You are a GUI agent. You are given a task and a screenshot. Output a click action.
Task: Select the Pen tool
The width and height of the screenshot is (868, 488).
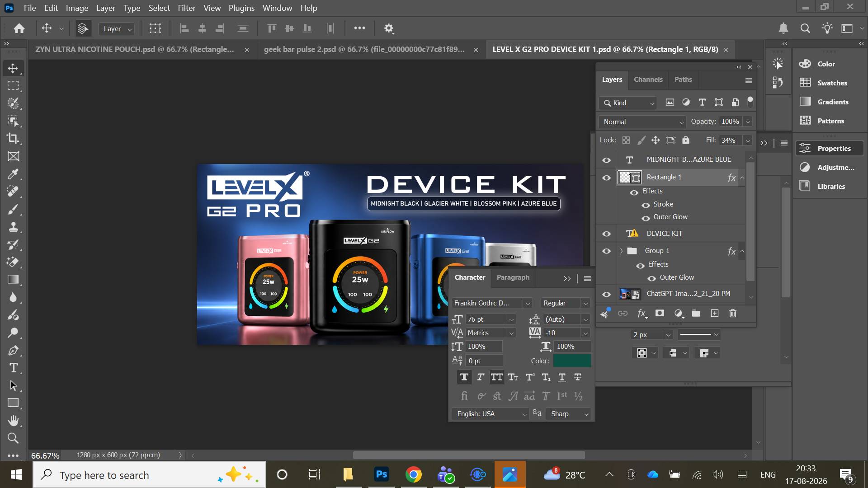[x=13, y=350]
